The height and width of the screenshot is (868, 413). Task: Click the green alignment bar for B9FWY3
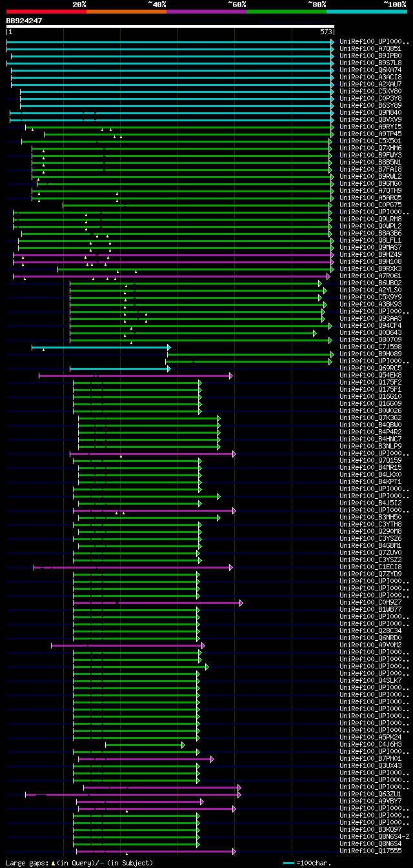click(x=183, y=155)
